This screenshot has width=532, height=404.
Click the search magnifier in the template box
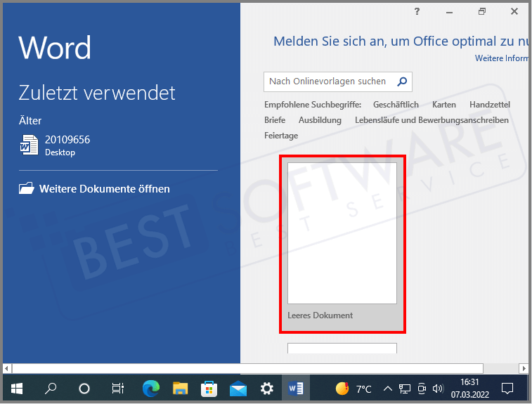(402, 82)
